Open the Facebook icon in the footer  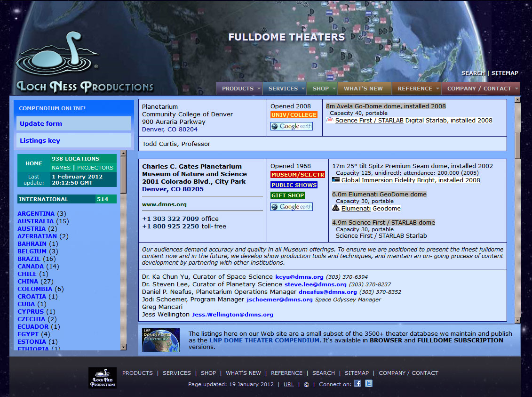tap(357, 383)
